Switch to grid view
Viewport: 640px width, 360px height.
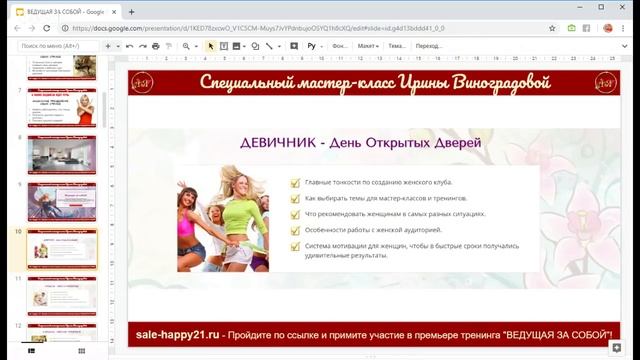coord(82,351)
